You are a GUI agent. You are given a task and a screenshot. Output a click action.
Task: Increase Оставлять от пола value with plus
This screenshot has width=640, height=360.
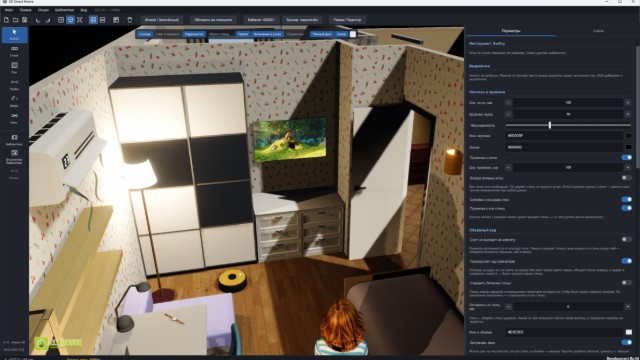click(x=628, y=307)
